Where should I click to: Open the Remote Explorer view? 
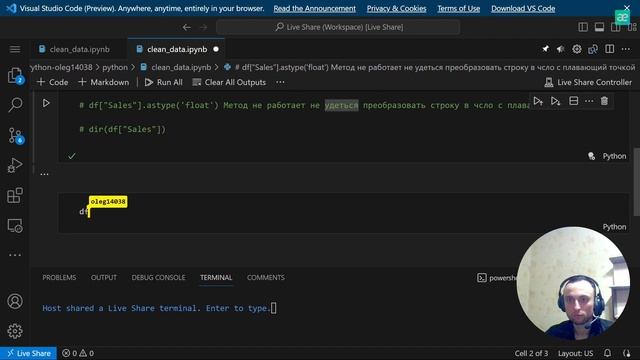coord(15,225)
